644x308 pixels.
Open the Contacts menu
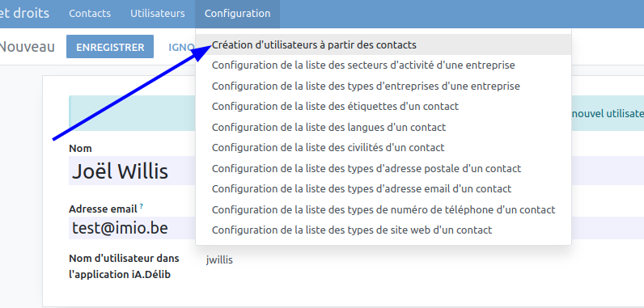click(90, 14)
